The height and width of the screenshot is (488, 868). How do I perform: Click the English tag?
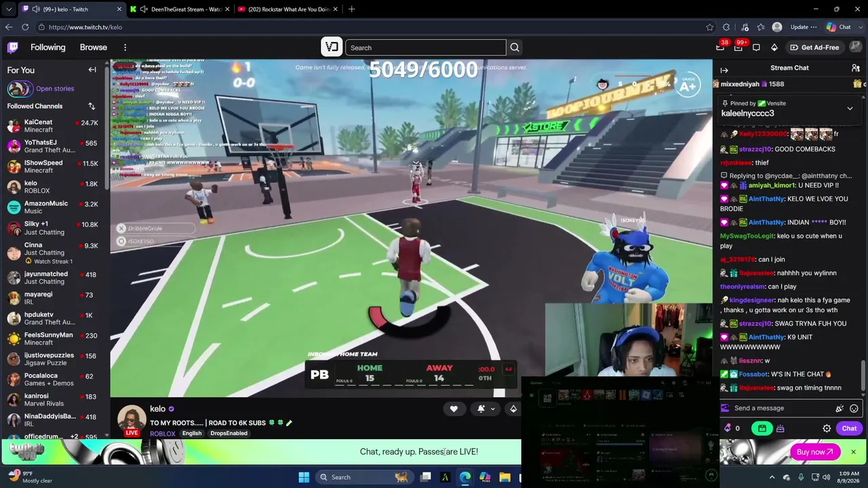[x=192, y=434]
